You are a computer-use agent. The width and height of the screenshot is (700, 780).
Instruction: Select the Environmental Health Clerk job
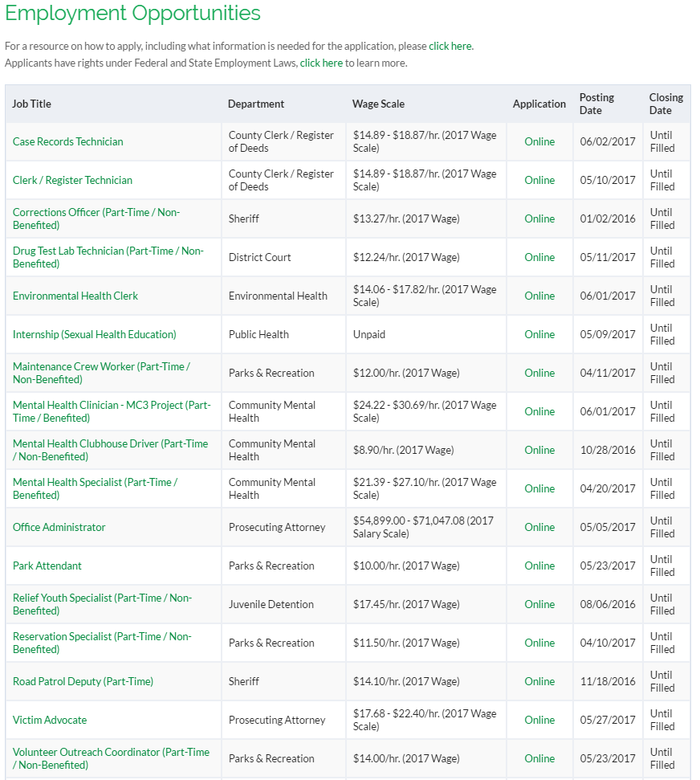coord(75,296)
